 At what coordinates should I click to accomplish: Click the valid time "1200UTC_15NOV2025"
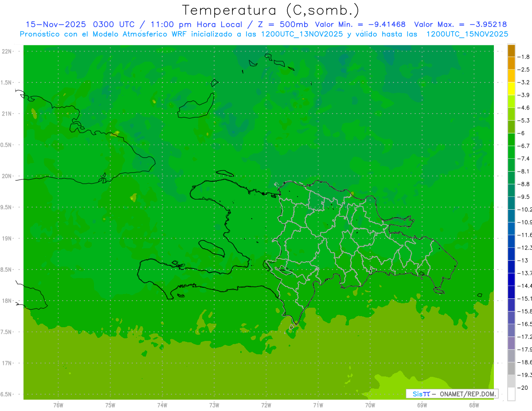pyautogui.click(x=467, y=34)
